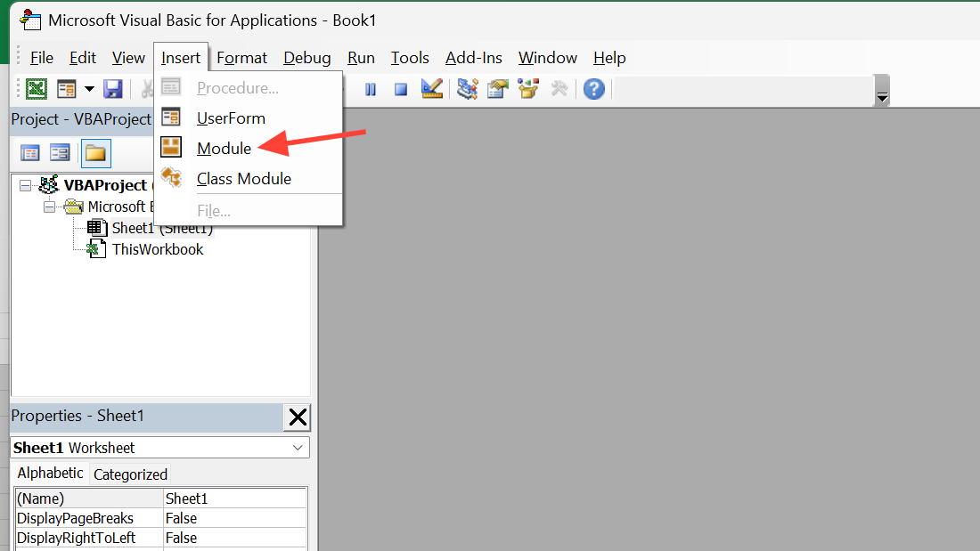Select the (Name) property label
Viewport: 980px width, 551px height.
(x=89, y=498)
